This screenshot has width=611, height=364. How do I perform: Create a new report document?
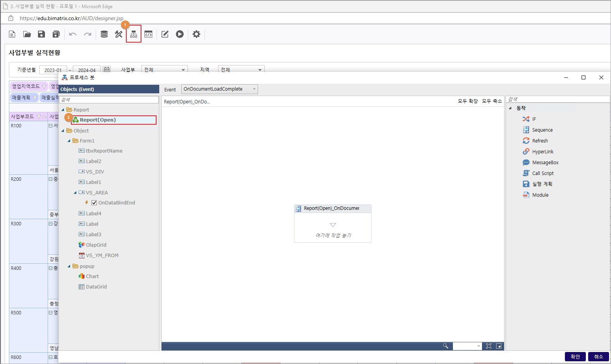click(x=12, y=34)
